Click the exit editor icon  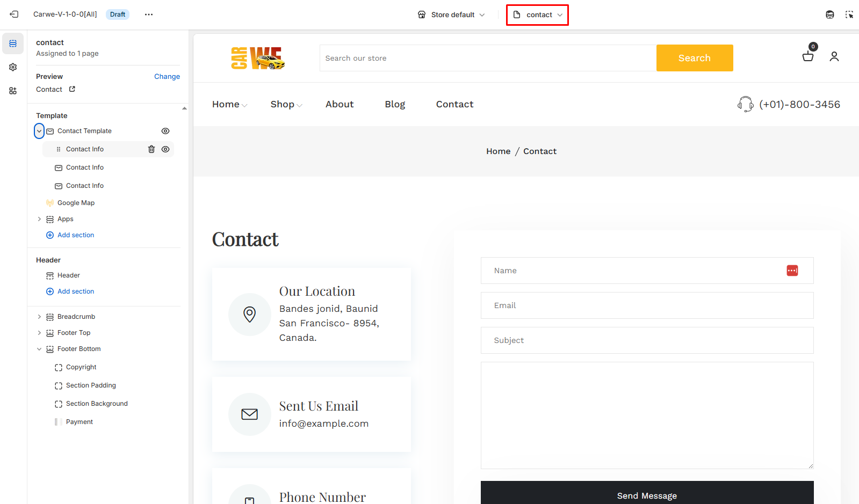(x=14, y=14)
